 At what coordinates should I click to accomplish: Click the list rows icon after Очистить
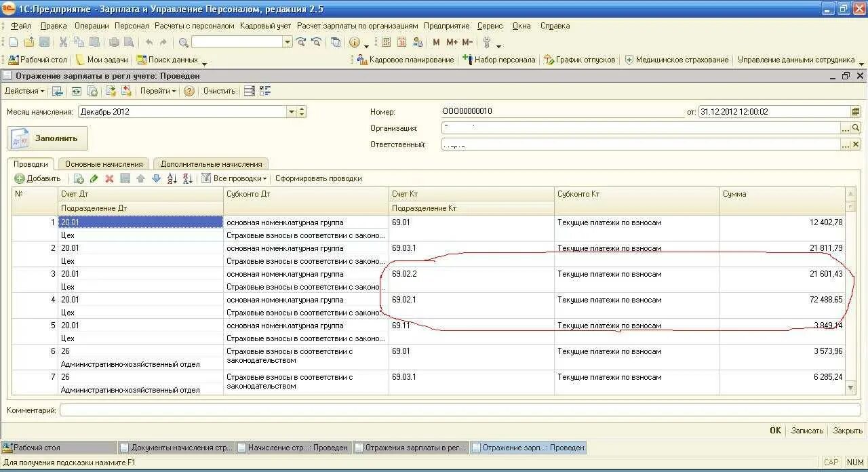tap(249, 91)
